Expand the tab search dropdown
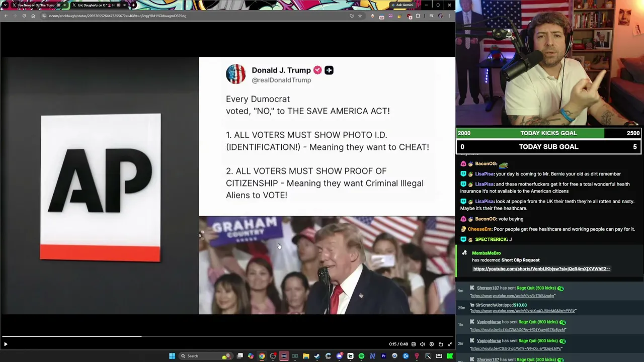 [x=6, y=5]
